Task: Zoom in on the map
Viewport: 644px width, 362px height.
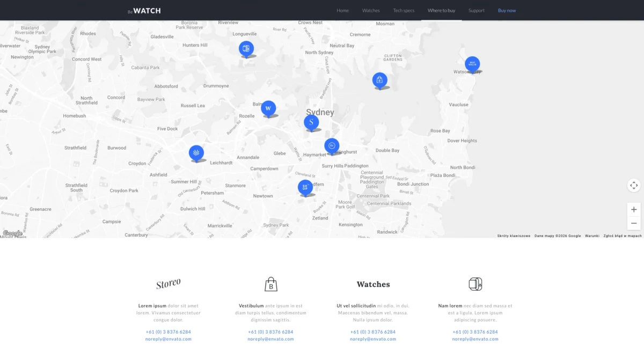Action: (634, 210)
